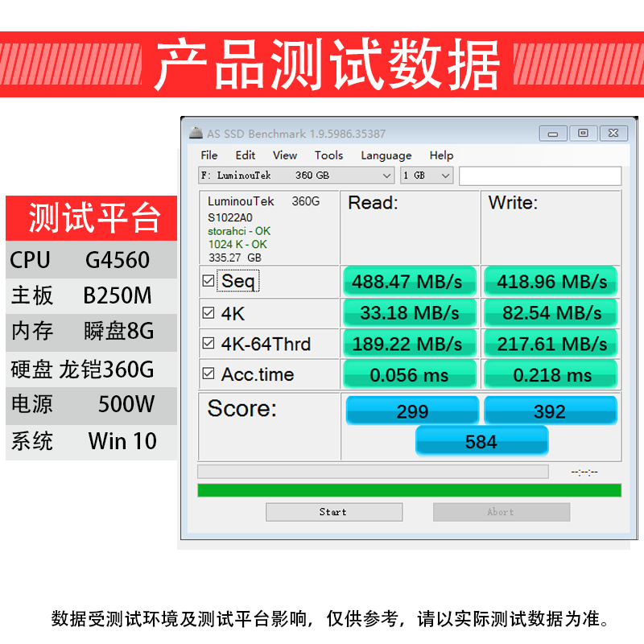The image size is (644, 644).
Task: Click the 500W power supply row
Action: coord(91,405)
